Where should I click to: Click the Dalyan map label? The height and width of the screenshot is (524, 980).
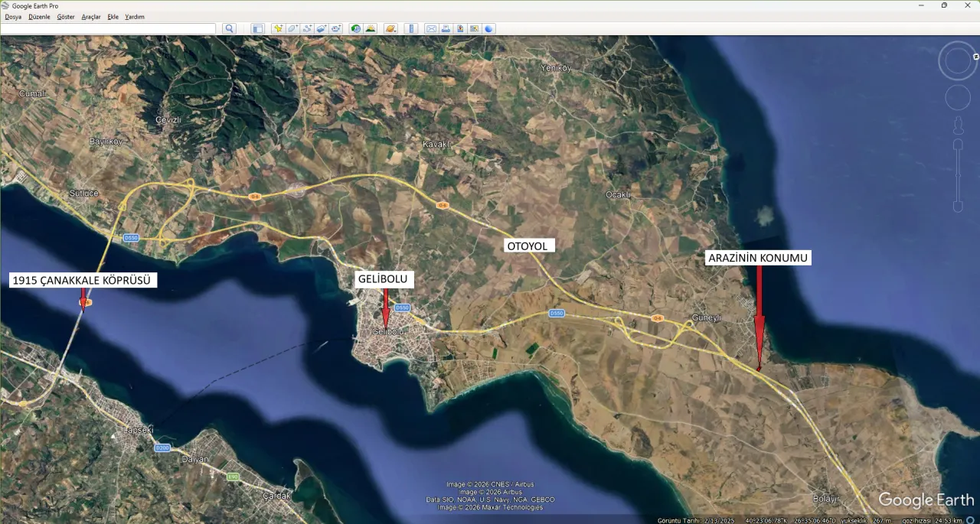194,459
